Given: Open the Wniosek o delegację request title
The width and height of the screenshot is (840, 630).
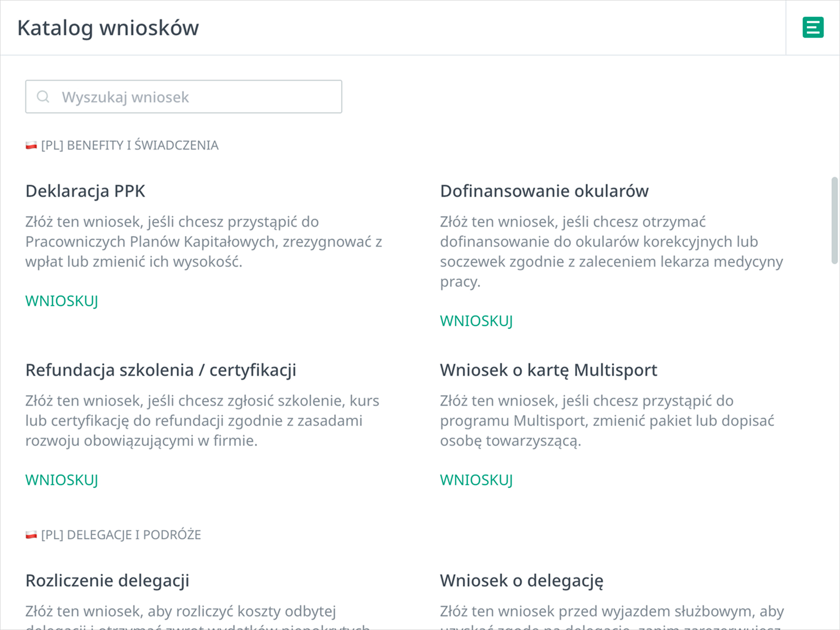Looking at the screenshot, I should coord(522,581).
